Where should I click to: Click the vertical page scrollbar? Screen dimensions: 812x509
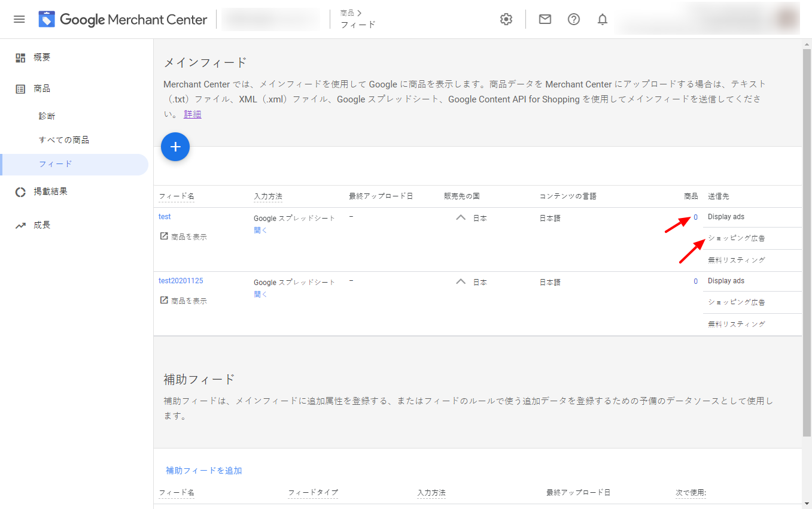[807, 243]
